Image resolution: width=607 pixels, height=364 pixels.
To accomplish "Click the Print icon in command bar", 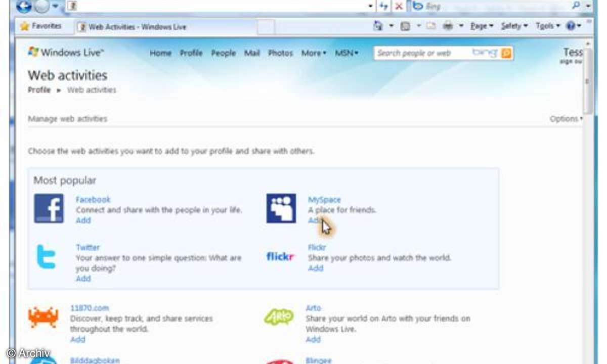I will pyautogui.click(x=448, y=26).
